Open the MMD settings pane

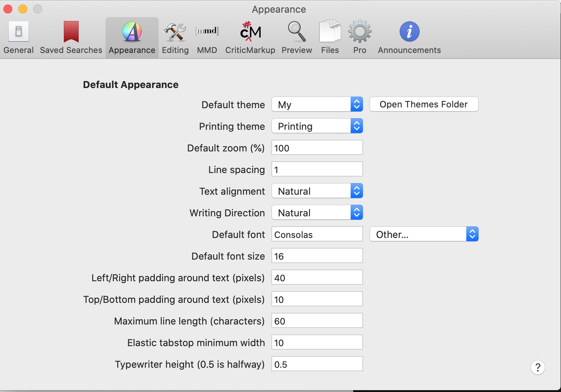(207, 38)
